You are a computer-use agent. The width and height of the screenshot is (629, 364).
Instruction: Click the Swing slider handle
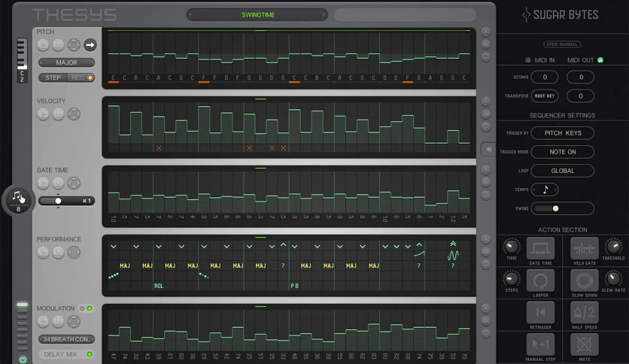(x=555, y=208)
